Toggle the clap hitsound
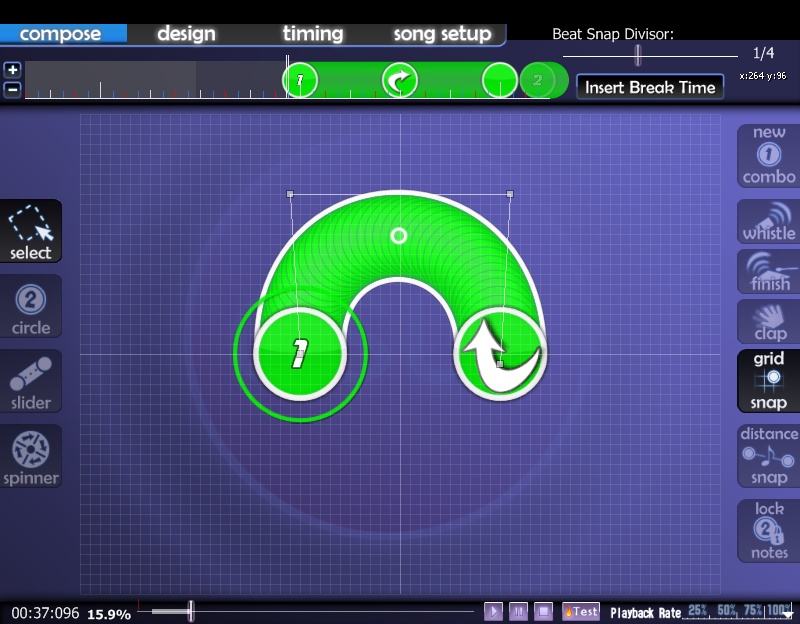 [x=769, y=321]
